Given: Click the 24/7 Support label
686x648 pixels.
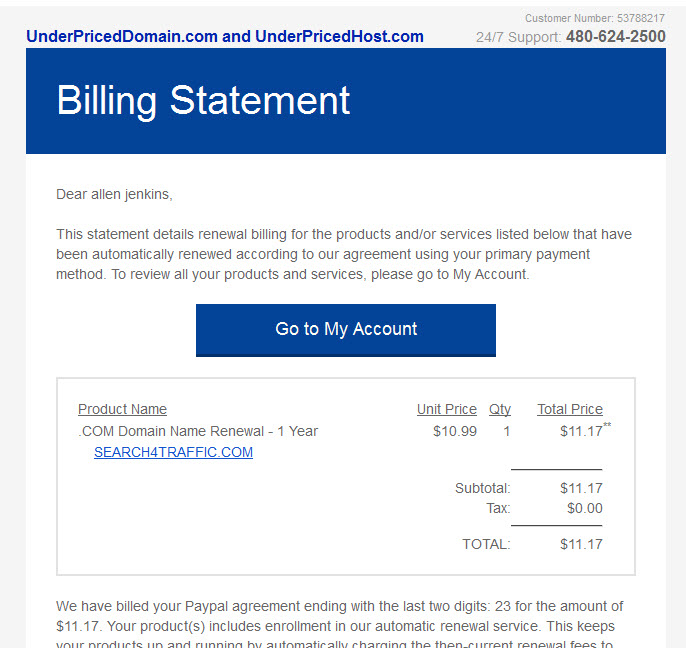Looking at the screenshot, I should [518, 37].
